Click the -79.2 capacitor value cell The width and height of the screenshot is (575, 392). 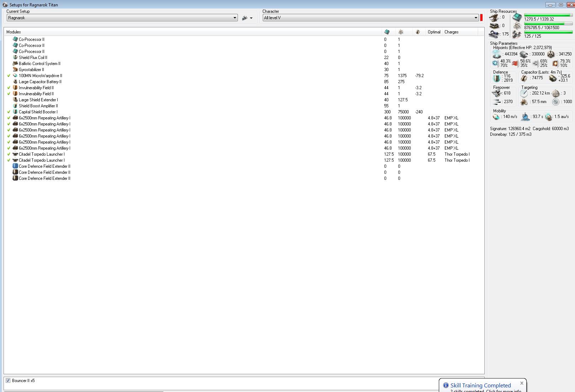[x=419, y=76]
